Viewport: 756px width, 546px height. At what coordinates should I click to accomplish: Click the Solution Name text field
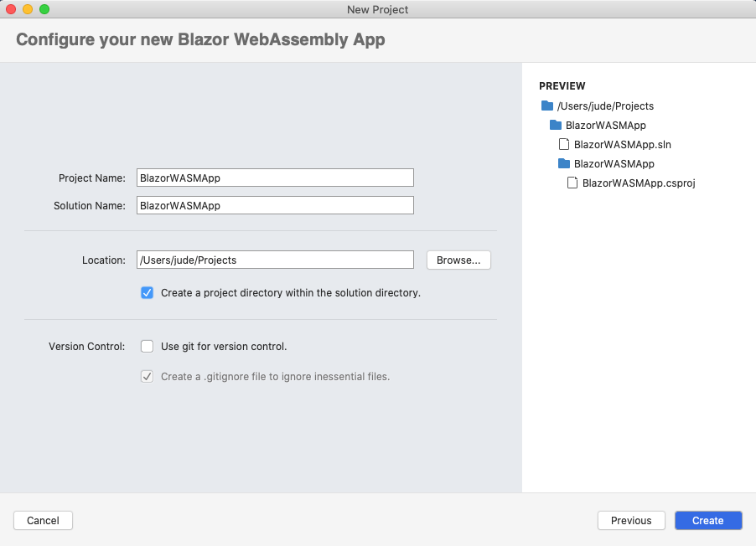[275, 205]
